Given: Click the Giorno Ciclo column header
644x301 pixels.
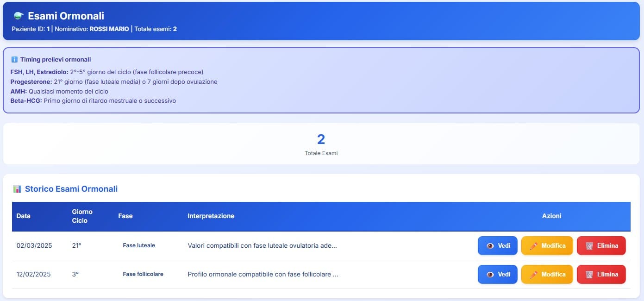Looking at the screenshot, I should 82,216.
